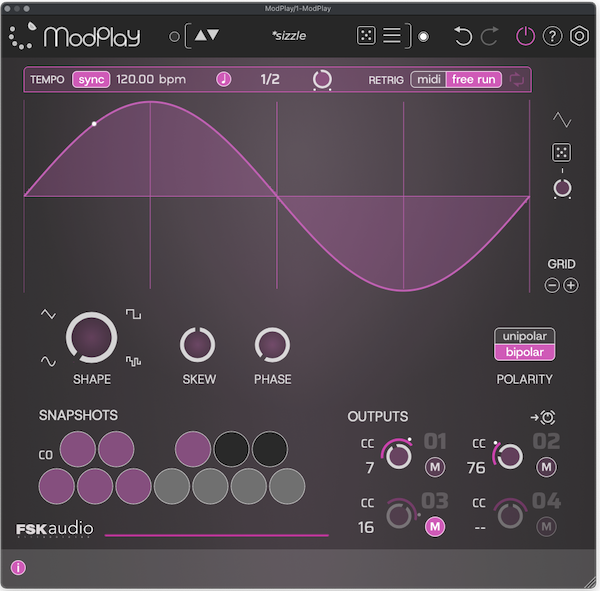Select square wave shape icon

133,314
